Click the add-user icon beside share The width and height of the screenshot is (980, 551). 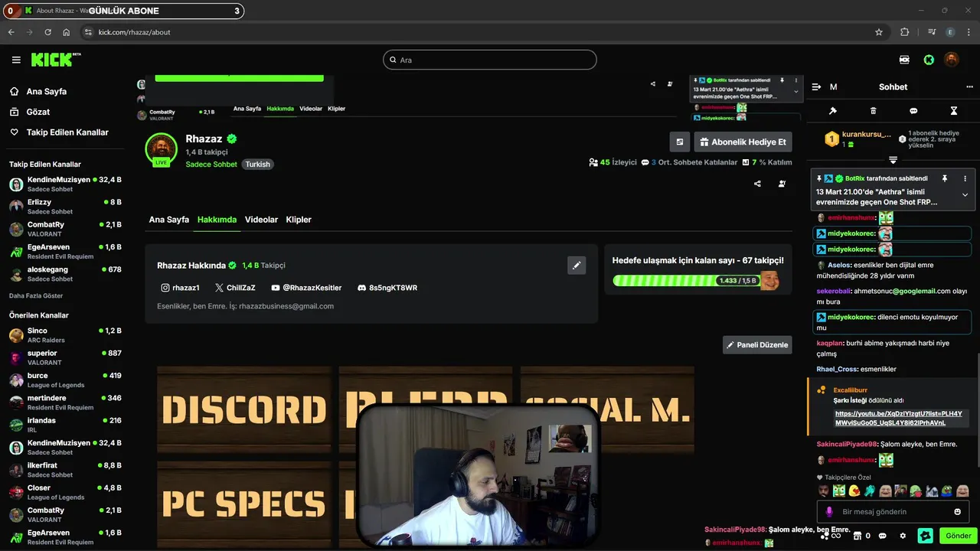click(782, 184)
